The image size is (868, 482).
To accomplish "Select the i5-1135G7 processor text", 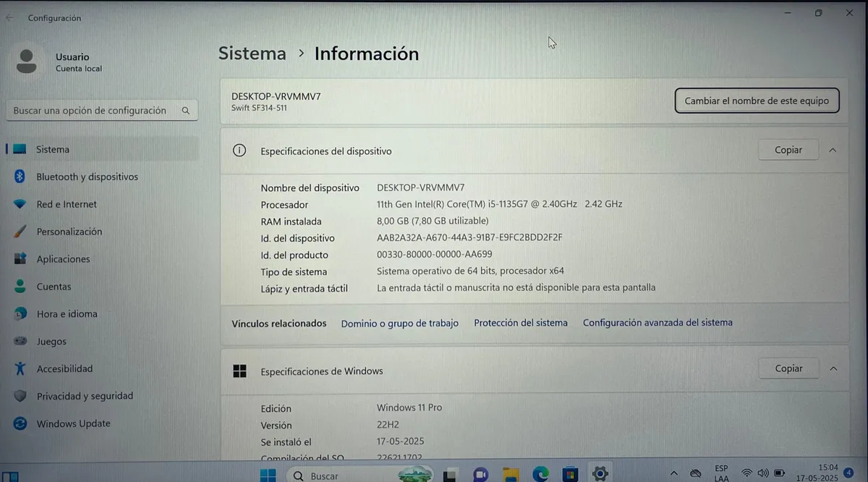I will (x=500, y=204).
